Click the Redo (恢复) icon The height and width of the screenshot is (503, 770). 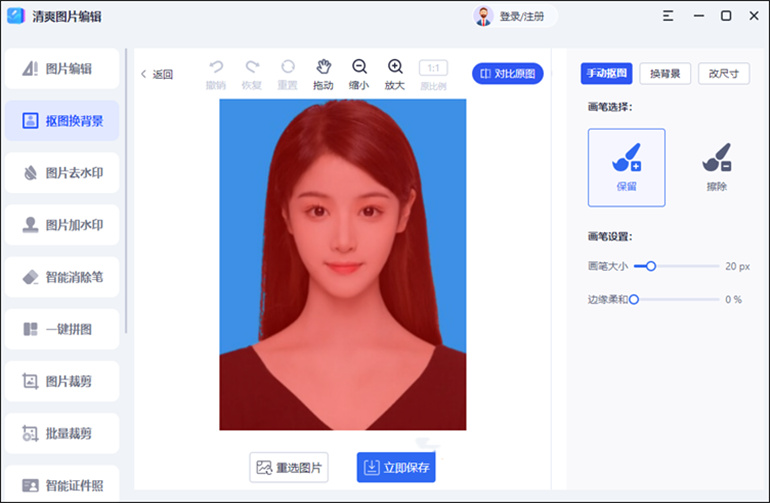(252, 67)
